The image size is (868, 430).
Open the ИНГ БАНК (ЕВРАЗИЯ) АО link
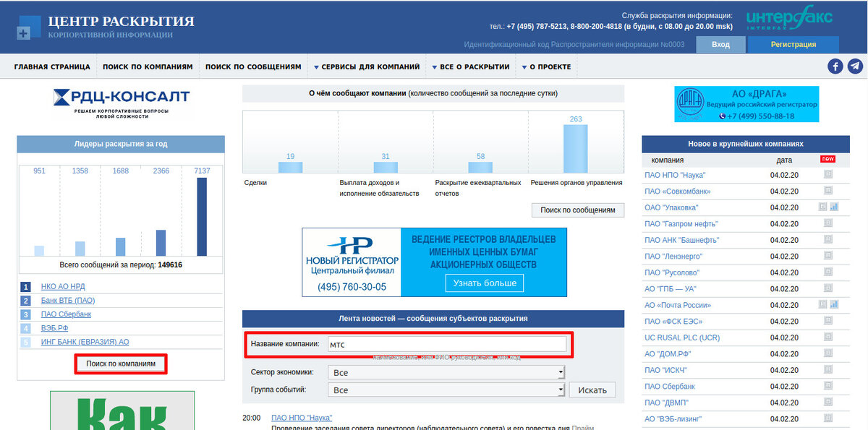[x=85, y=342]
